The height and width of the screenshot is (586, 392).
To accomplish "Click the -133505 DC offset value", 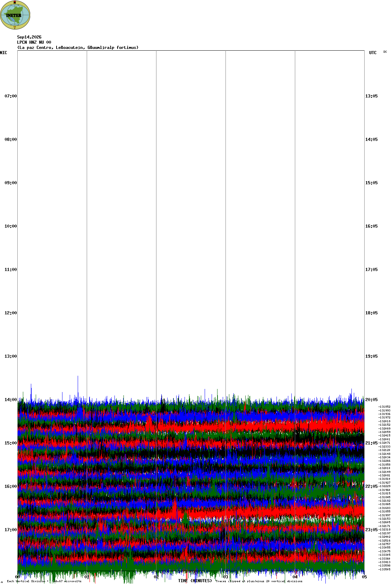I will click(x=384, y=569).
